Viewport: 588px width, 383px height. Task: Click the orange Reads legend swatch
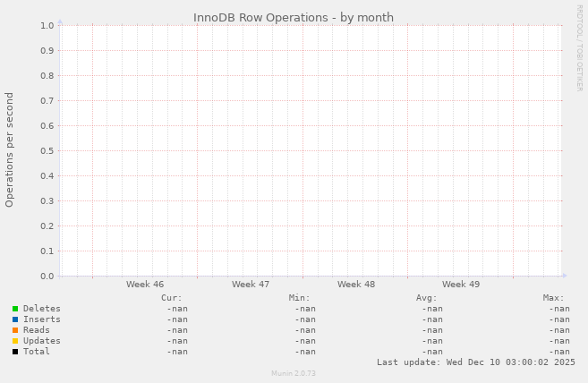click(15, 330)
